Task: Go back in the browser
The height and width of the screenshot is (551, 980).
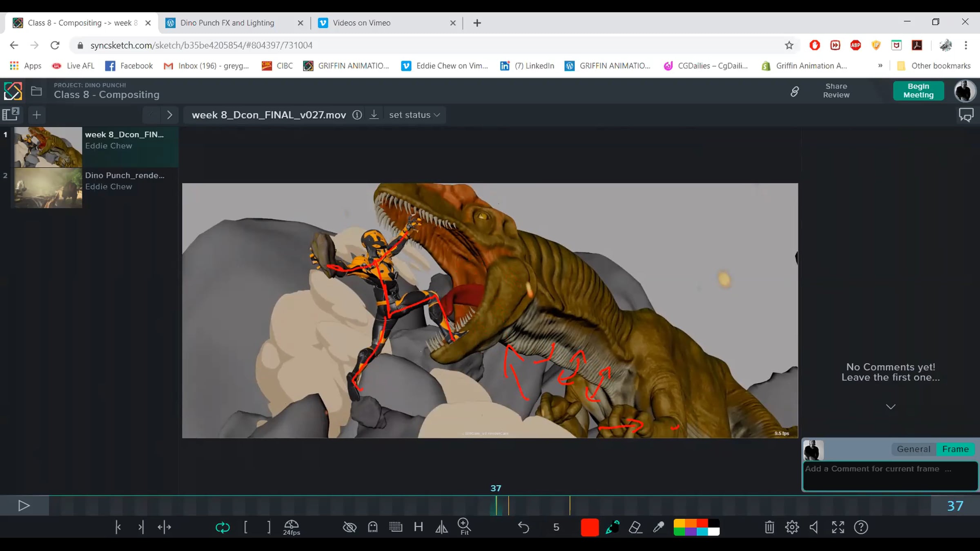Action: (14, 45)
